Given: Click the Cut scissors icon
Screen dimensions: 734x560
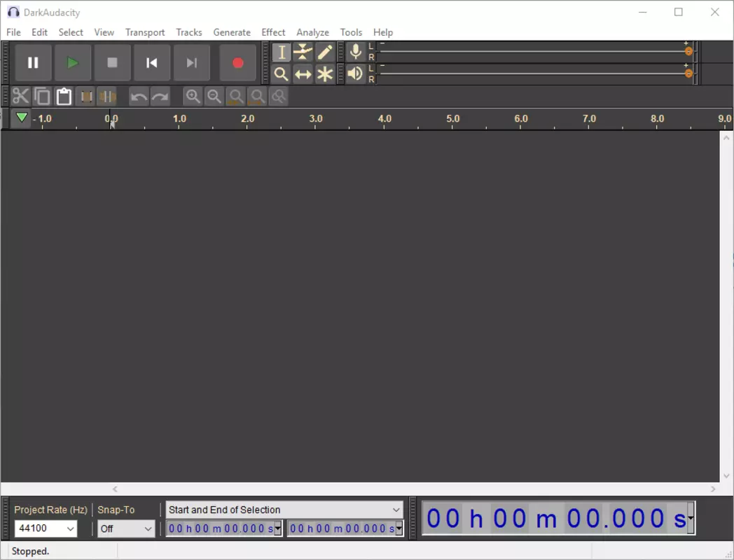Looking at the screenshot, I should pos(20,97).
